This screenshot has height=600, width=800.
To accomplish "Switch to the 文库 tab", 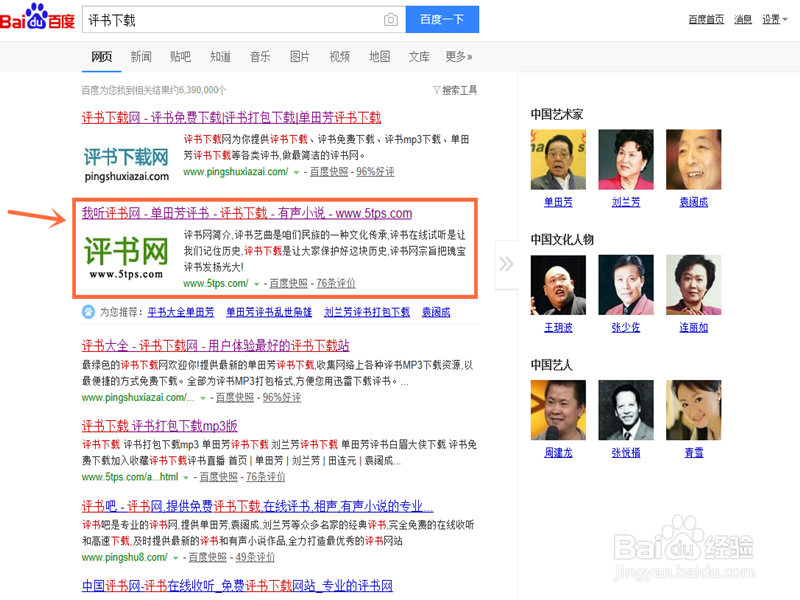I will 419,56.
